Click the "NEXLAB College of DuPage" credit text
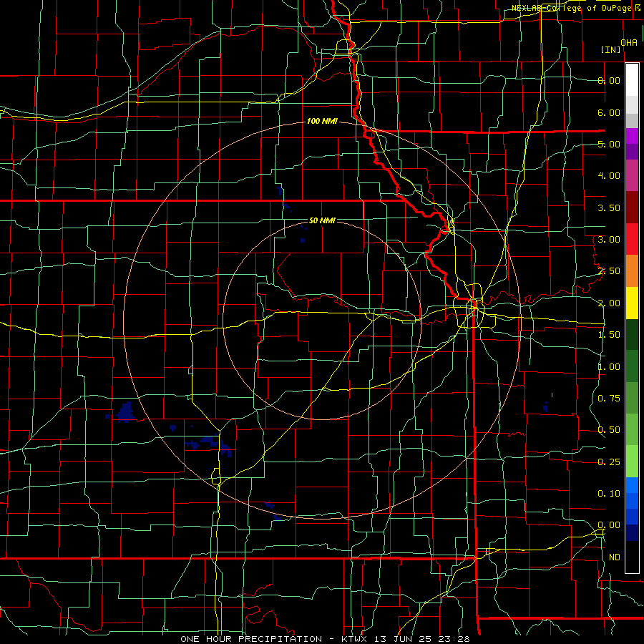The image size is (644, 644). (573, 8)
